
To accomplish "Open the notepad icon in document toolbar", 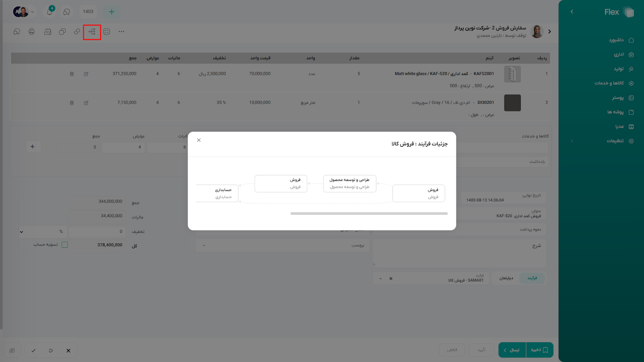I will [47, 31].
